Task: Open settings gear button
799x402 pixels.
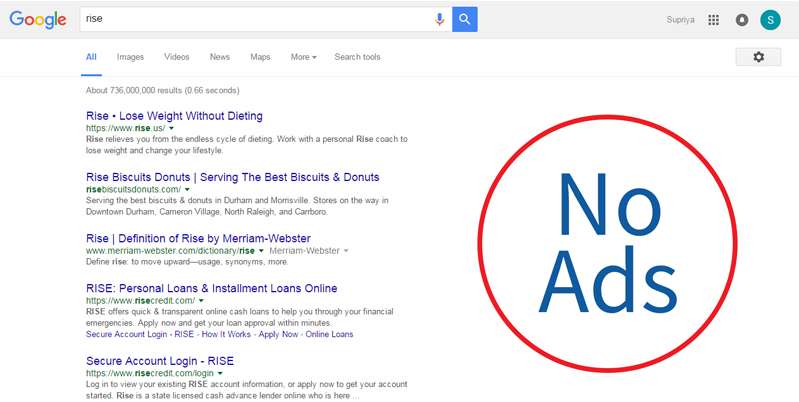Action: [x=758, y=57]
